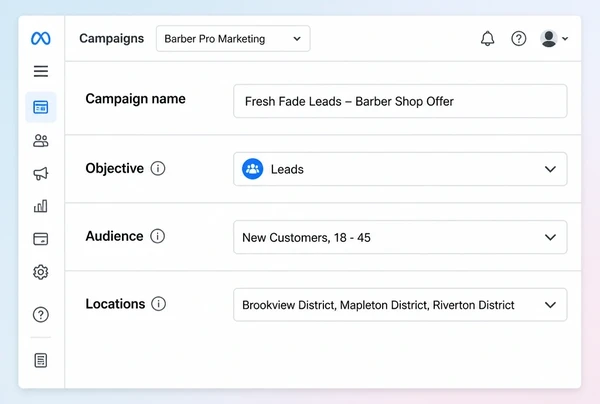Click the Campaign name label

coord(135,99)
